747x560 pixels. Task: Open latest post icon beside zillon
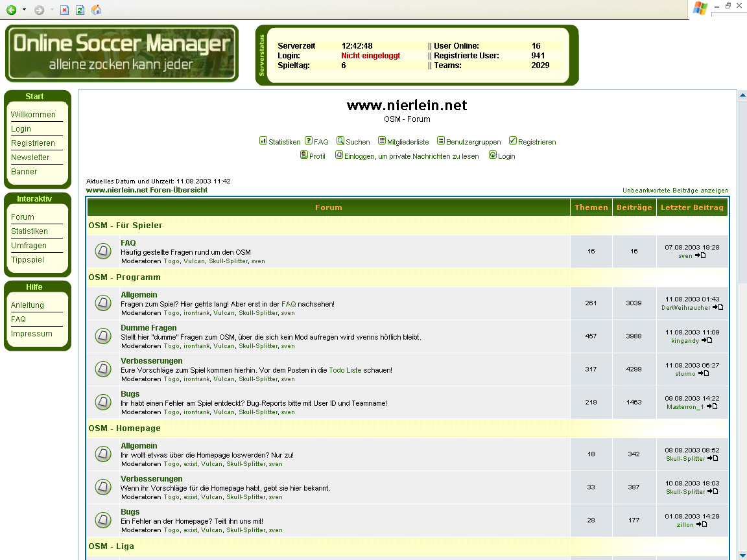coord(702,525)
